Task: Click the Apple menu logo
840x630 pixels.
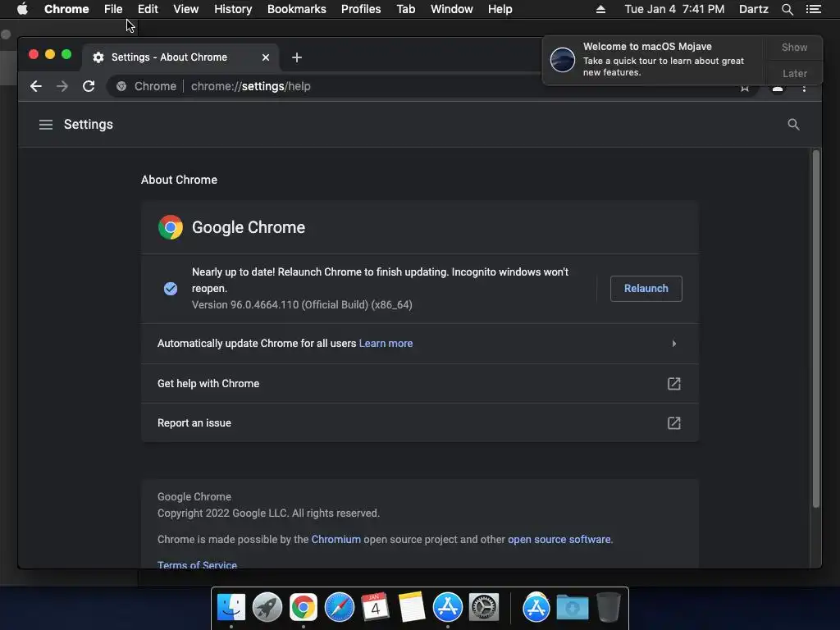Action: [22, 9]
